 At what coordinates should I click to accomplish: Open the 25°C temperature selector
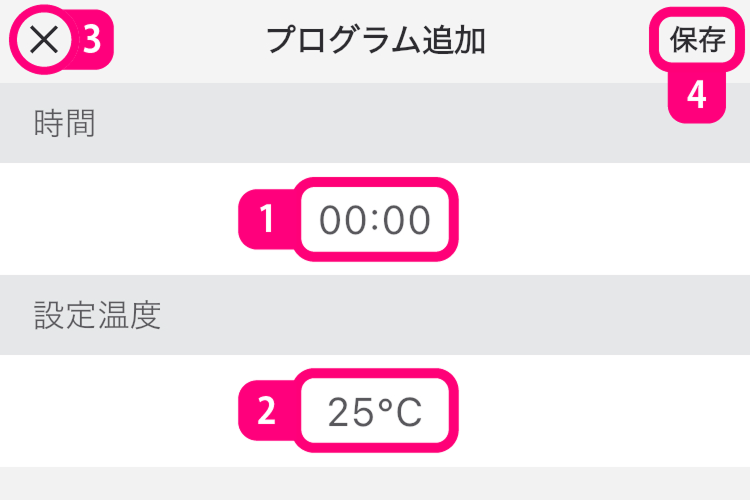pyautogui.click(x=375, y=411)
